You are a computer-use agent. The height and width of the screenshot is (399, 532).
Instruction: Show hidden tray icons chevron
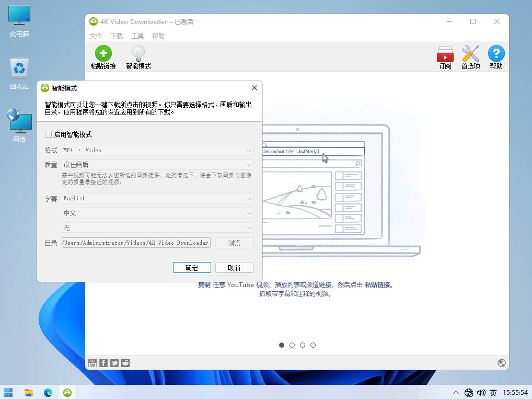[456, 393]
